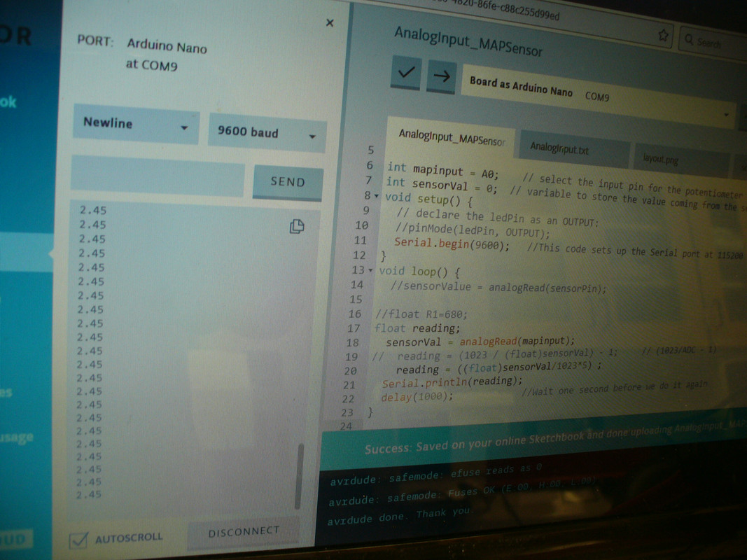Click the 'avrdude done. Thank you.' output
The height and width of the screenshot is (560, 747).
(398, 516)
